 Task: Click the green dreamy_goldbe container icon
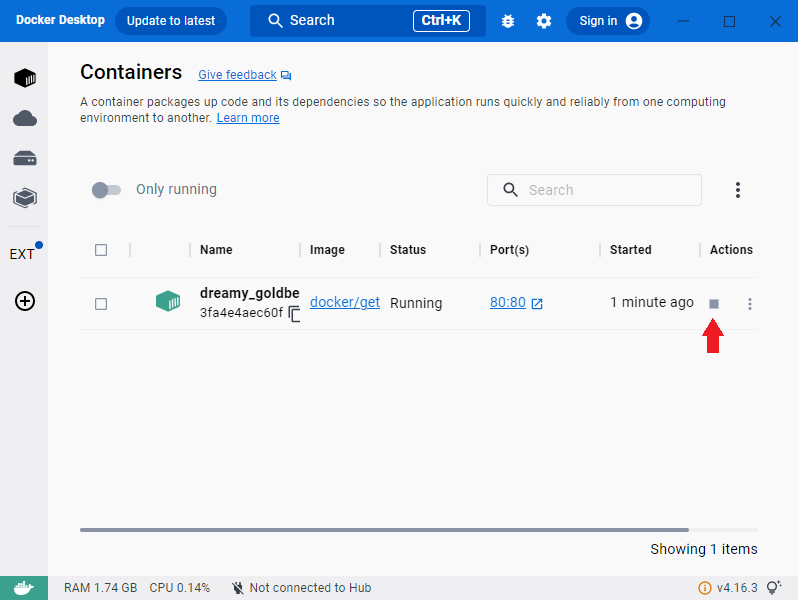(168, 301)
